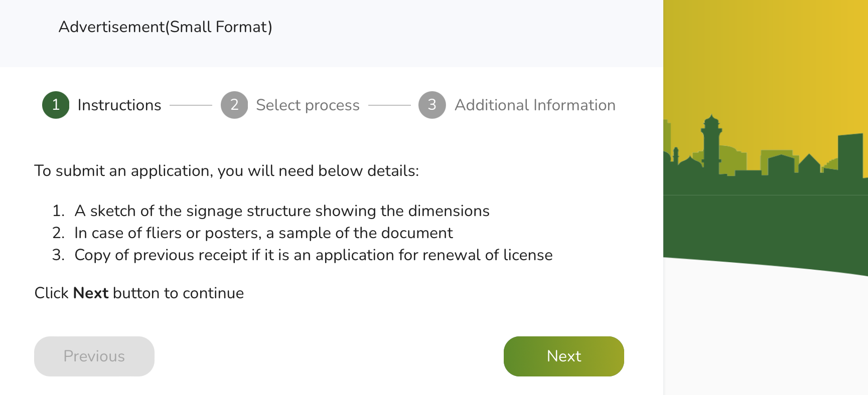Click the step 1 circle icon
The width and height of the screenshot is (868, 395).
[56, 105]
